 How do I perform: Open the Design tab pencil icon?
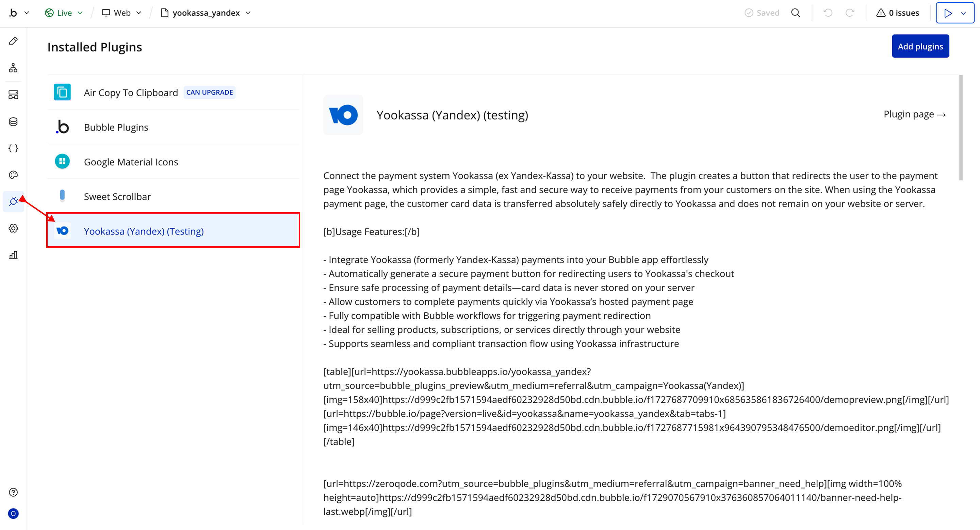[x=13, y=41]
